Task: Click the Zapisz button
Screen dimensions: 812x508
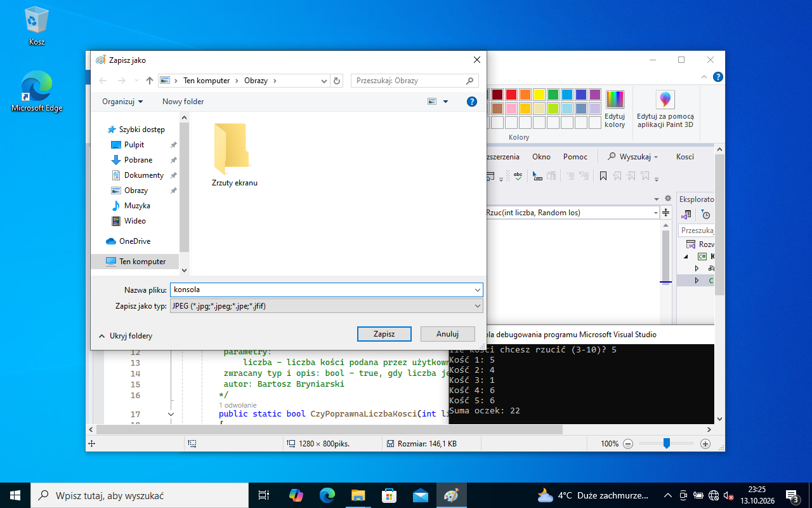Action: [384, 334]
